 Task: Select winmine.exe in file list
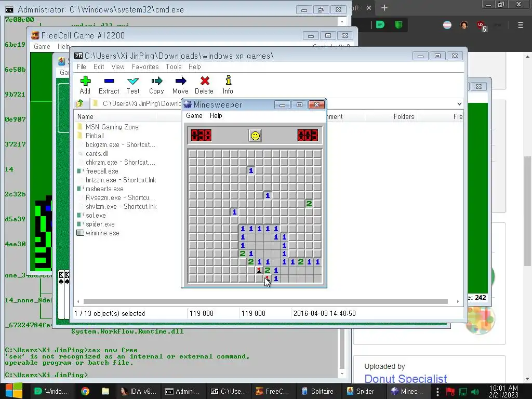tap(102, 233)
